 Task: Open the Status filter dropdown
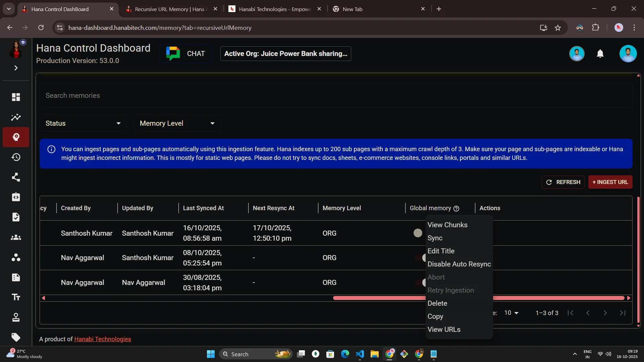(x=83, y=123)
